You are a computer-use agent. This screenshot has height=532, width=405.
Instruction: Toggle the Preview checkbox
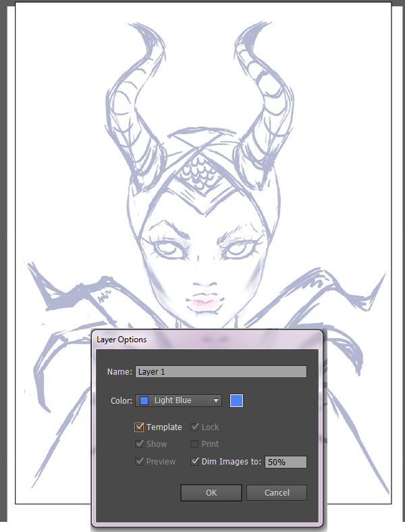139,461
